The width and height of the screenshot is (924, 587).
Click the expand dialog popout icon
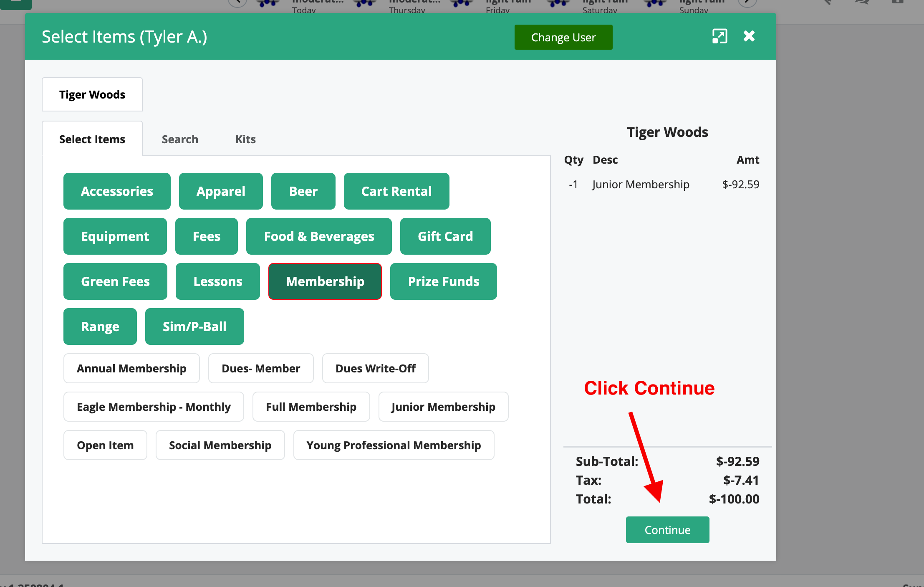(720, 36)
